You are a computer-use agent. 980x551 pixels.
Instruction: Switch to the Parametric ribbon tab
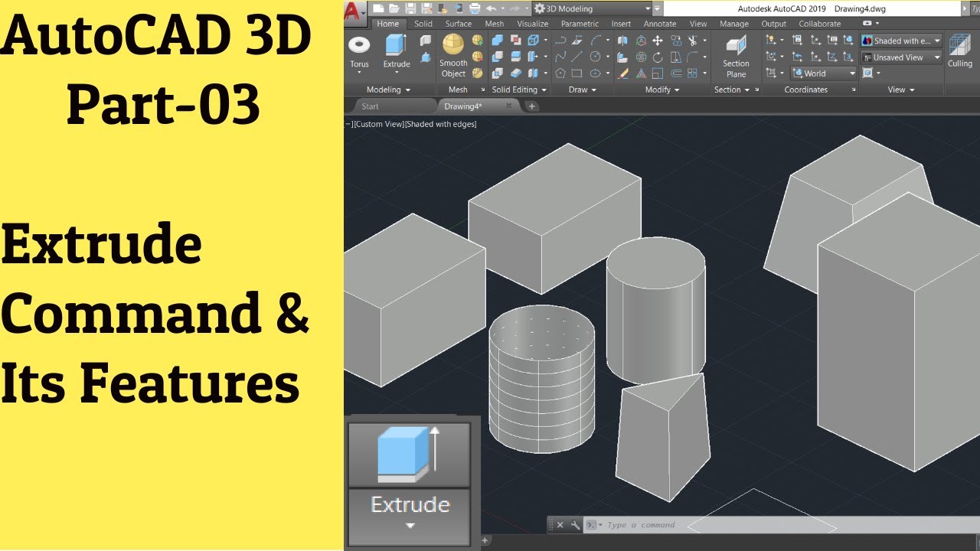point(580,24)
